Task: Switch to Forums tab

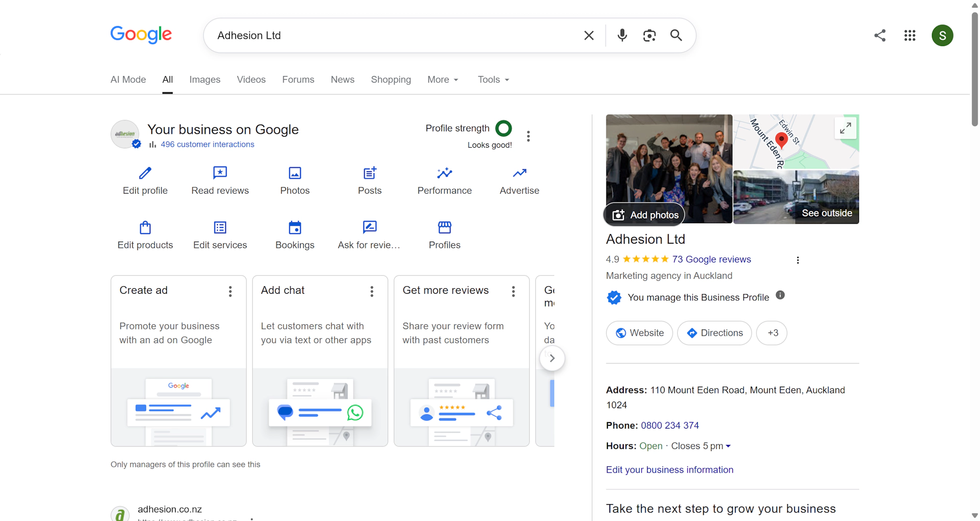Action: tap(298, 80)
